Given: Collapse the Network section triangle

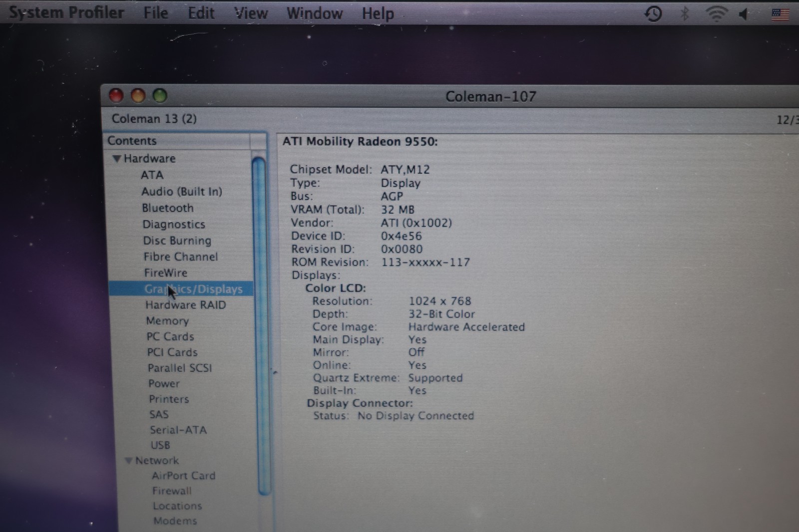Looking at the screenshot, I should click(129, 461).
